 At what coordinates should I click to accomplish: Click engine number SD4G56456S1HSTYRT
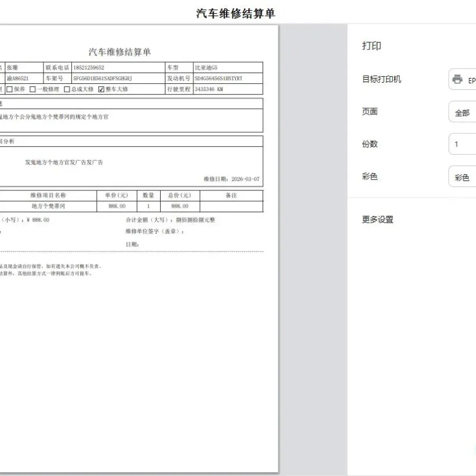click(x=218, y=79)
